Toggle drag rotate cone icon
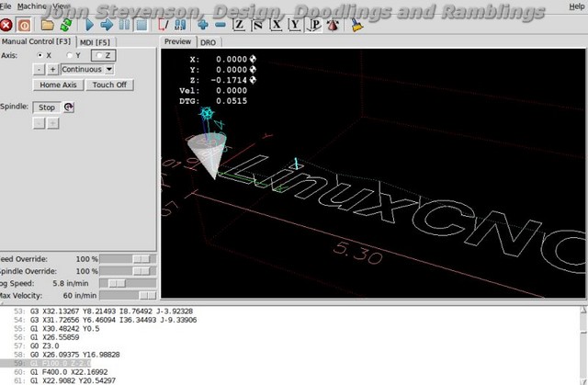Screen dimensions: 588x385 tap(333, 25)
